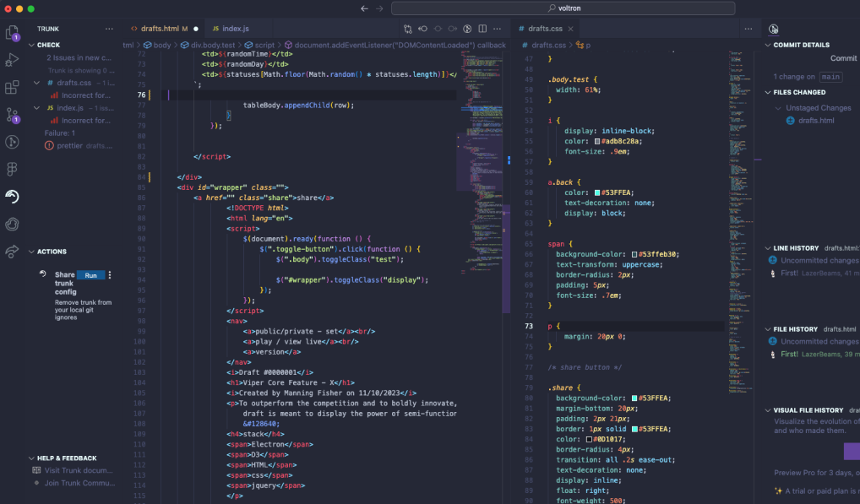Toggle file annotations with circular git icon

click(x=467, y=29)
